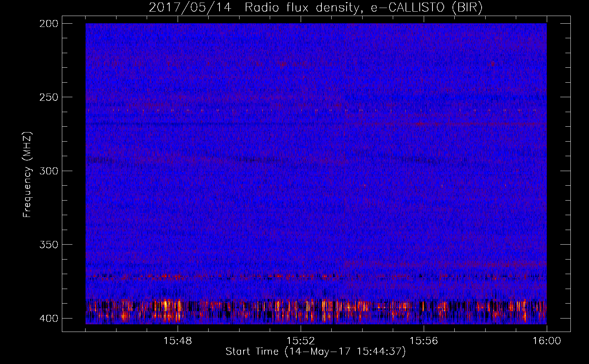Click the 15:52 time tick label
The image size is (589, 364).
point(301,341)
